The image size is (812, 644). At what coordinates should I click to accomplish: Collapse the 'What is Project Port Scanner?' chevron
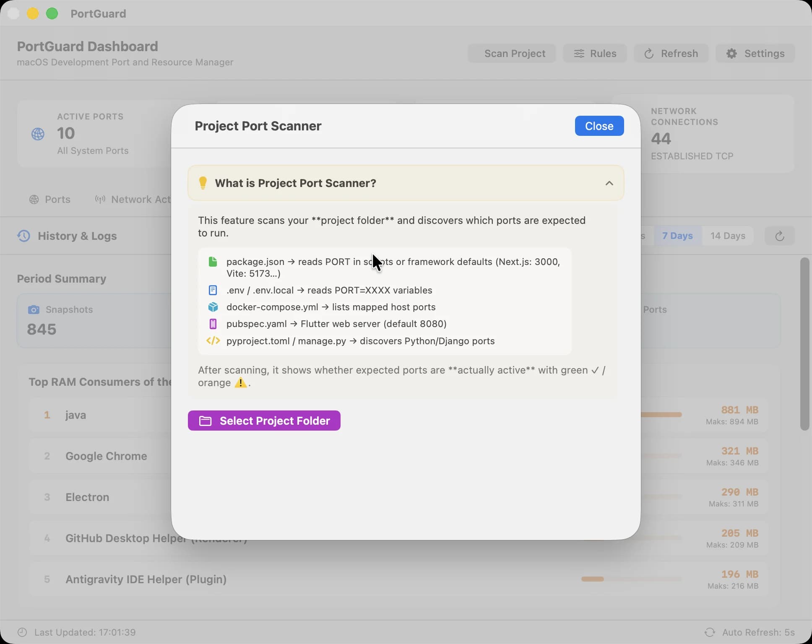609,183
